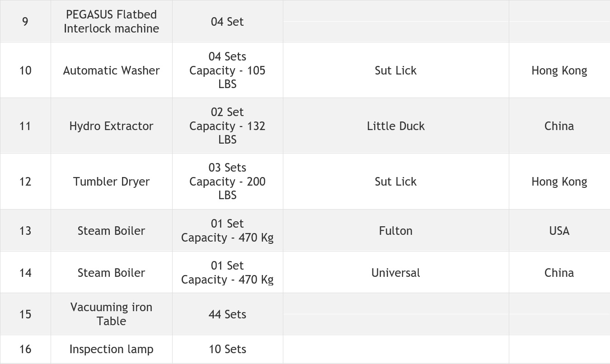Select the Capacity - 200 LBS cell
Viewport: 610px width, 364px height.
[227, 182]
